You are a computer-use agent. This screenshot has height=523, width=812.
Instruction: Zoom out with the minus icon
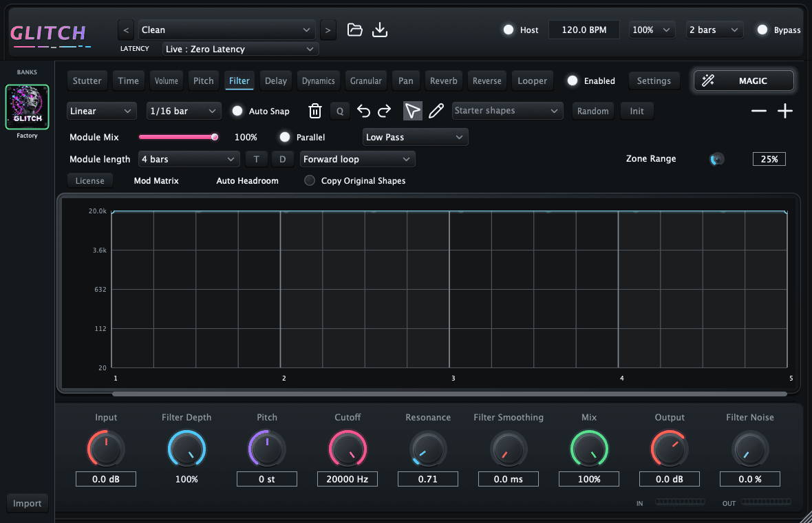click(758, 111)
